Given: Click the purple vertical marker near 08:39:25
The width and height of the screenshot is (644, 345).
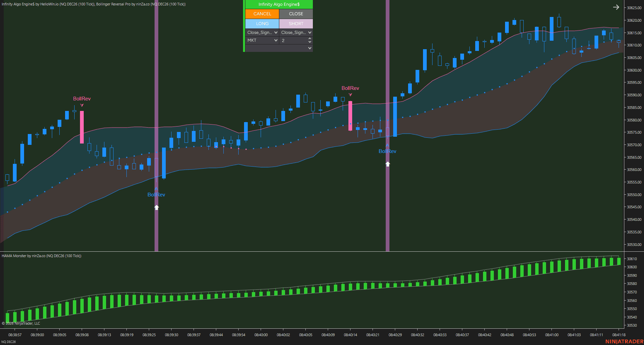Looking at the screenshot, I should click(x=157, y=126).
